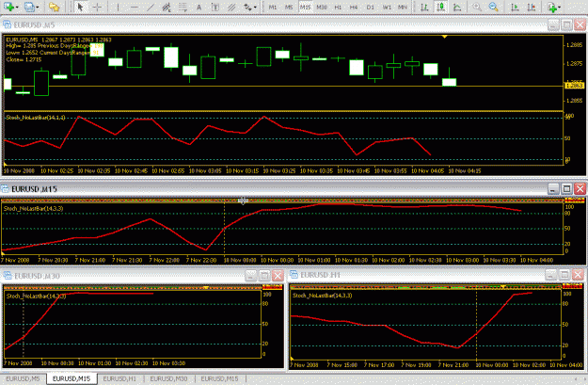Maximize the EURUSD,M15 chart window

566,189
